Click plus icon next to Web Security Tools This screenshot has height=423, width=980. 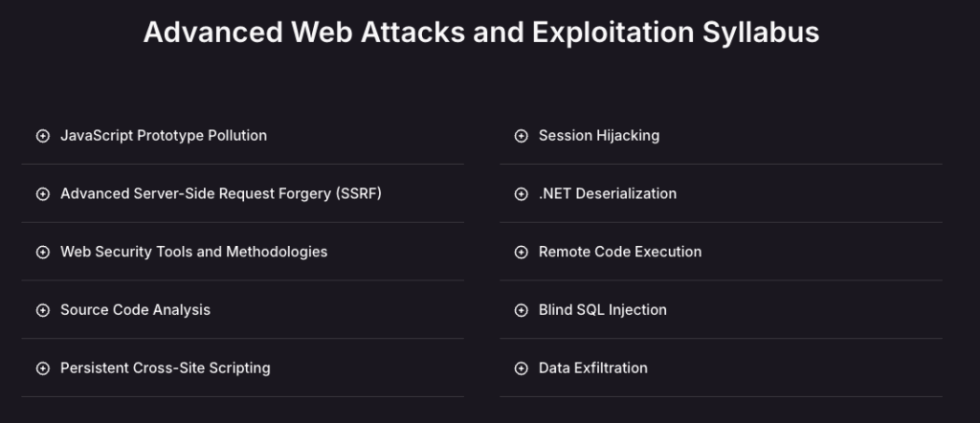tap(42, 252)
